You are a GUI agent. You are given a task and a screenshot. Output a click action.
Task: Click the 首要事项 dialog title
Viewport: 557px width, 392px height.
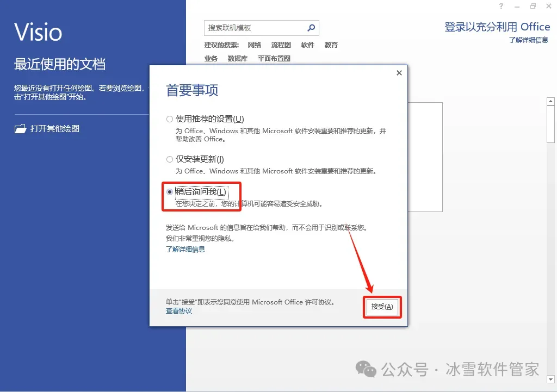[x=192, y=90]
